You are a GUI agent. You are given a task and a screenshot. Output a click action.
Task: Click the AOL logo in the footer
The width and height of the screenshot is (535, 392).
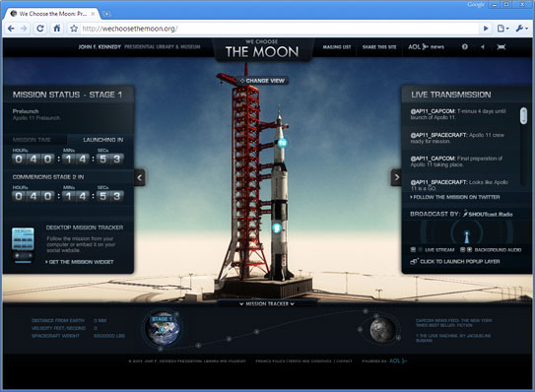tap(398, 360)
